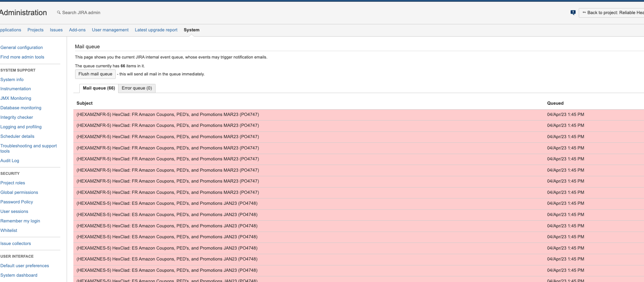Open Password Policy settings

point(17,202)
